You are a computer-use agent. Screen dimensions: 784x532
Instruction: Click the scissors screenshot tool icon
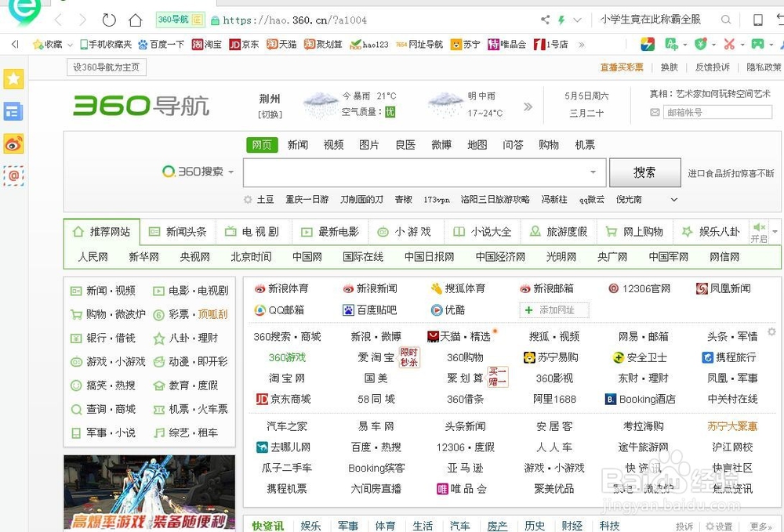click(x=729, y=45)
